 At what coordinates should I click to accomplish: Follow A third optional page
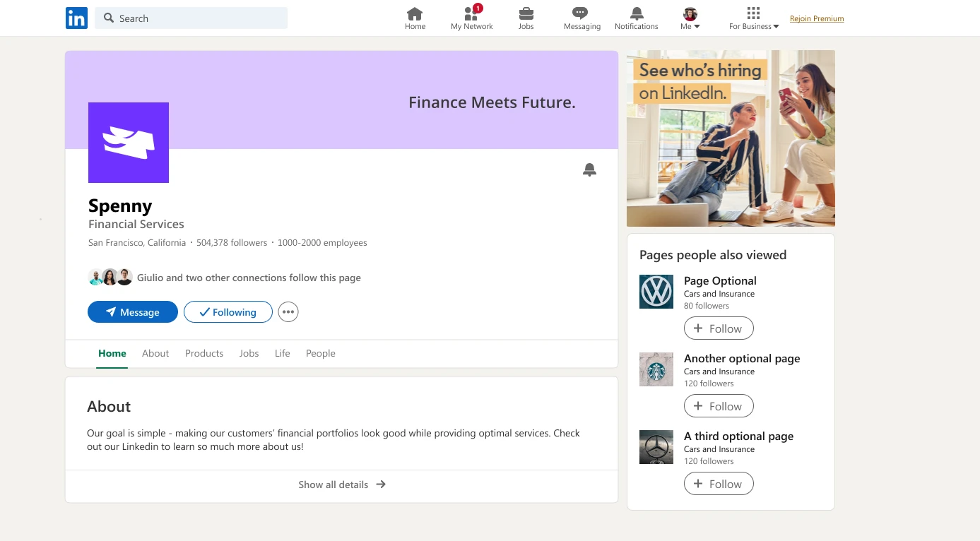[x=719, y=484]
